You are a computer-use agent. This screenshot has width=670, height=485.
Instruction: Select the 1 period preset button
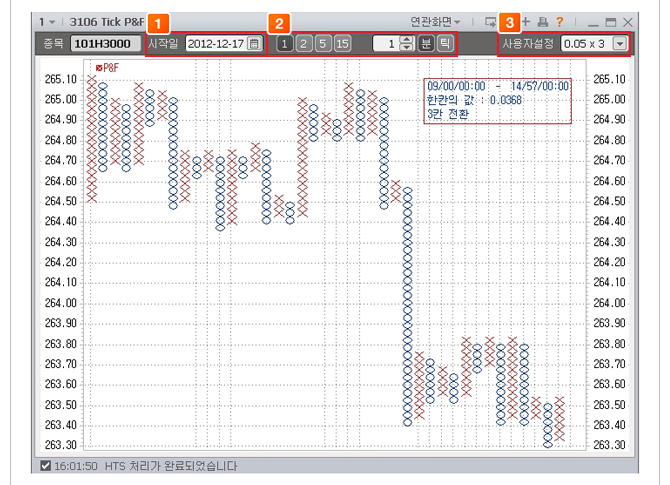pyautogui.click(x=285, y=43)
